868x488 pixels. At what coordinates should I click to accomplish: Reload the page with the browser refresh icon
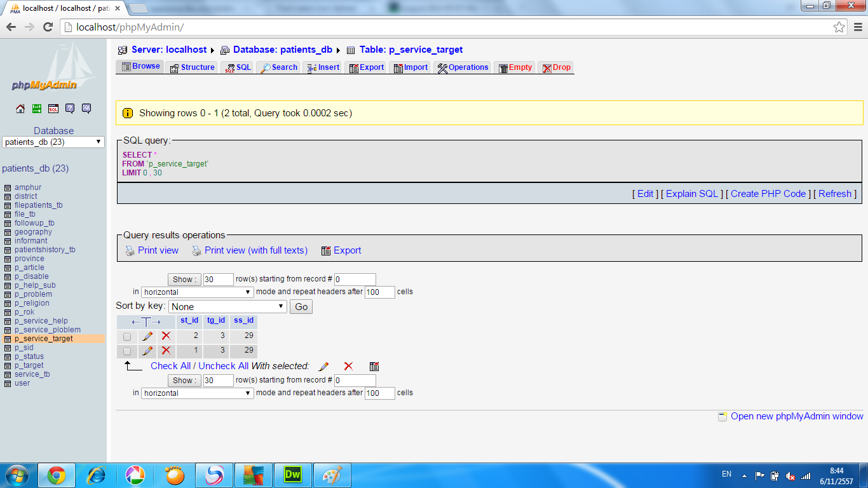click(x=48, y=27)
